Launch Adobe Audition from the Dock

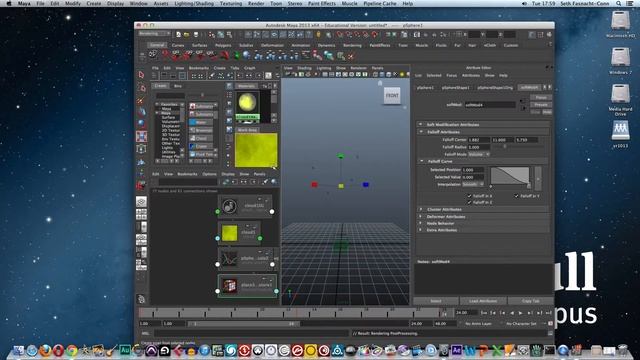coord(125,350)
